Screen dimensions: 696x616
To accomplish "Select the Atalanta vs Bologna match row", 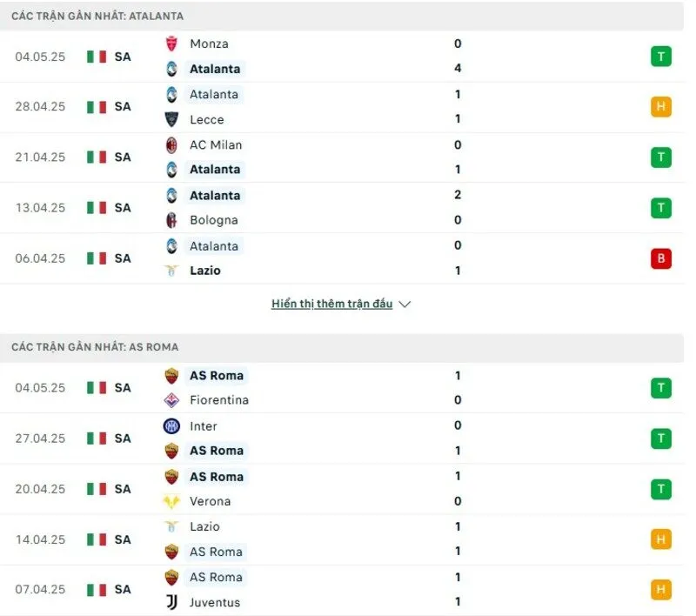I will click(x=348, y=208).
